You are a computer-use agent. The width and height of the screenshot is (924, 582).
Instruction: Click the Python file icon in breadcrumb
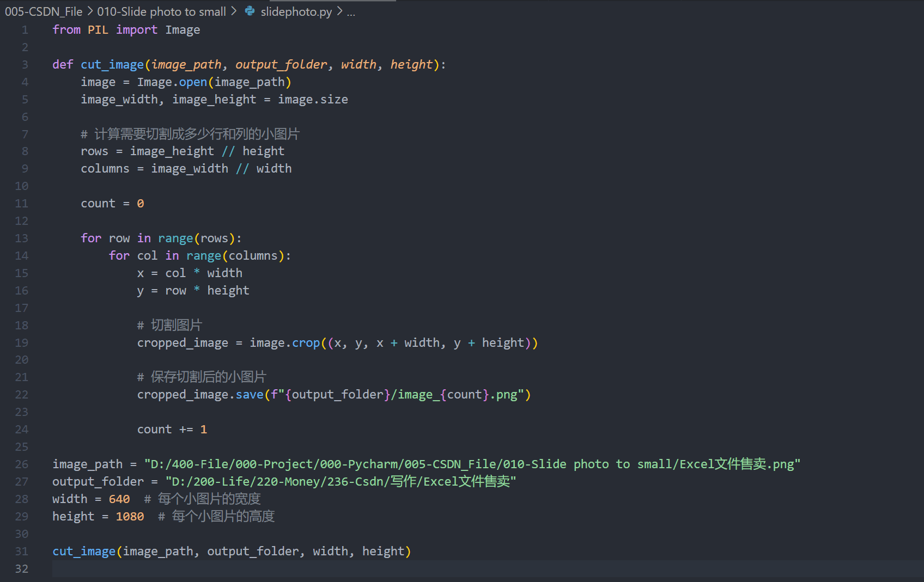(250, 11)
